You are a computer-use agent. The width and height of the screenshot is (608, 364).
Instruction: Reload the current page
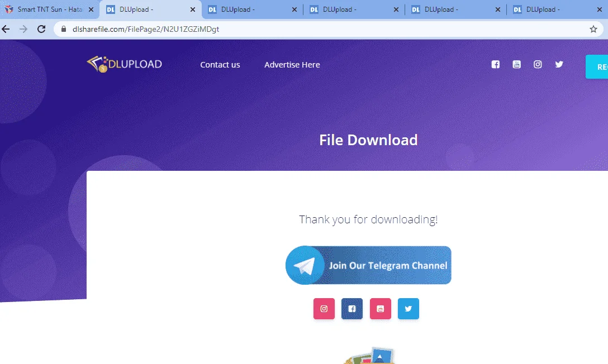point(41,29)
